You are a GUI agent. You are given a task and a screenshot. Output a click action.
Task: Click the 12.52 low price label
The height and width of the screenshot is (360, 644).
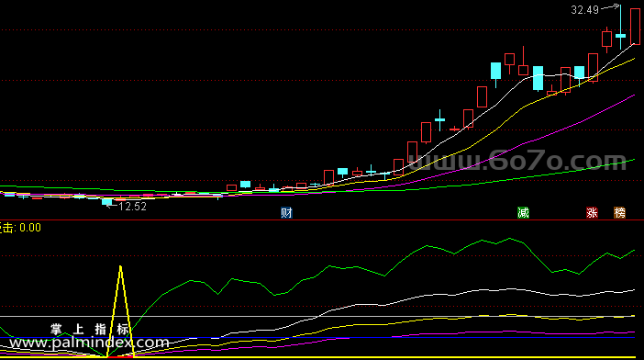(x=132, y=207)
